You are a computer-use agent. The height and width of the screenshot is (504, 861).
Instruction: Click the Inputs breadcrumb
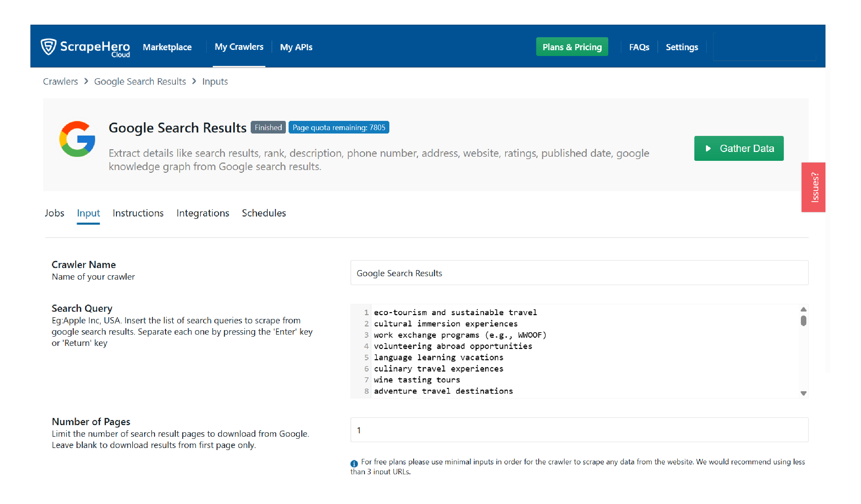[x=215, y=81]
